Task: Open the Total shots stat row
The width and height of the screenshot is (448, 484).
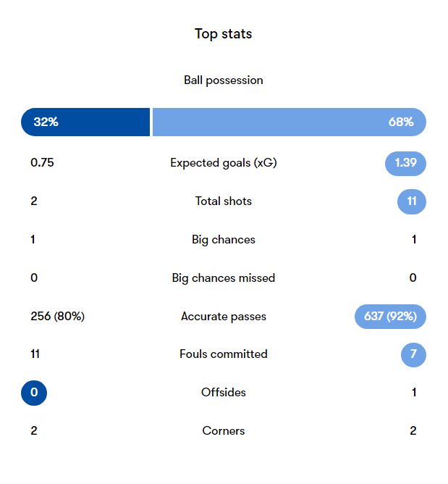Action: point(223,201)
